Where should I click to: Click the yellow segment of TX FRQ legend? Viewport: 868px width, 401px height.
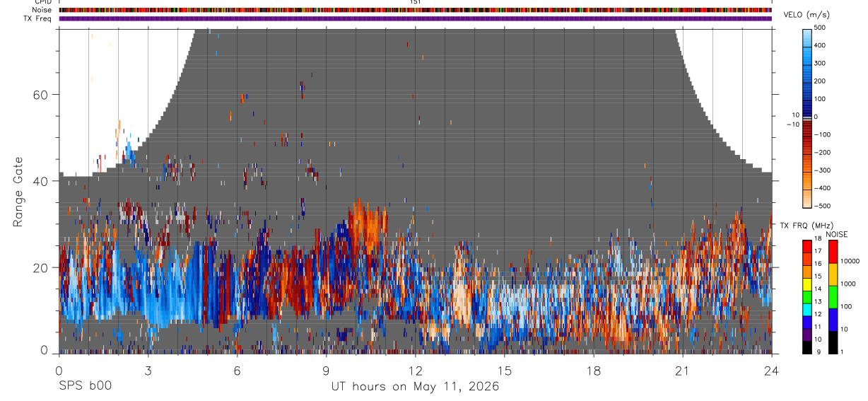(x=807, y=284)
